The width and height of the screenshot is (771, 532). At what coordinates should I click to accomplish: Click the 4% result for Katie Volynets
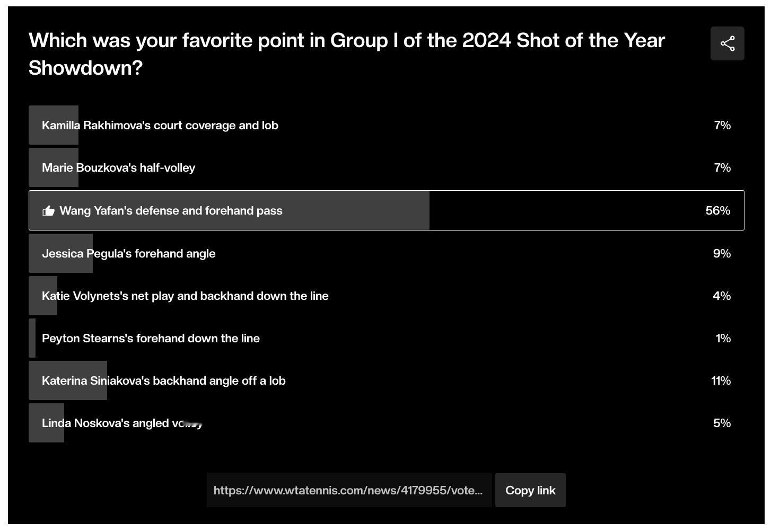pyautogui.click(x=722, y=296)
